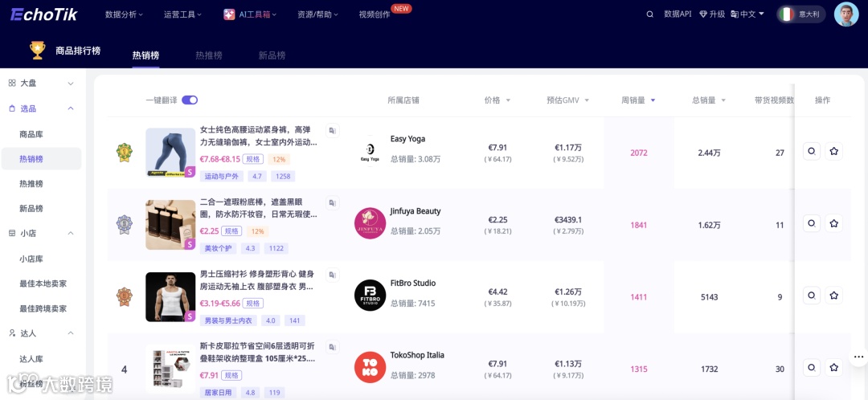868x400 pixels.
Task: Click the AI toolbox sparkle icon
Action: tap(229, 14)
